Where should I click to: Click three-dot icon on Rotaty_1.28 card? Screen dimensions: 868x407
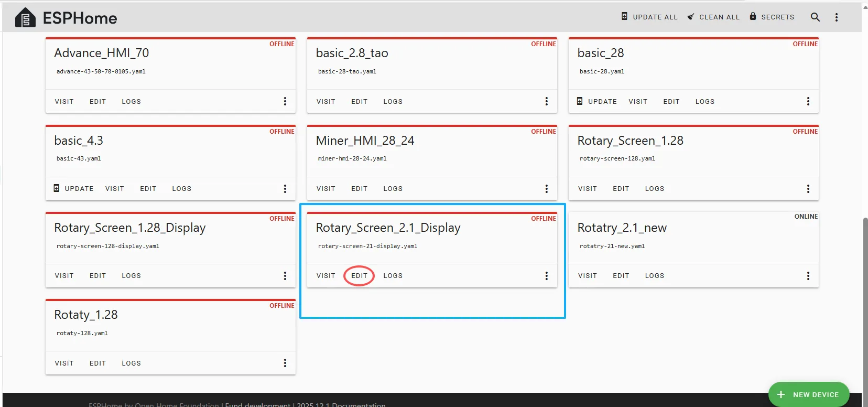[x=285, y=363]
